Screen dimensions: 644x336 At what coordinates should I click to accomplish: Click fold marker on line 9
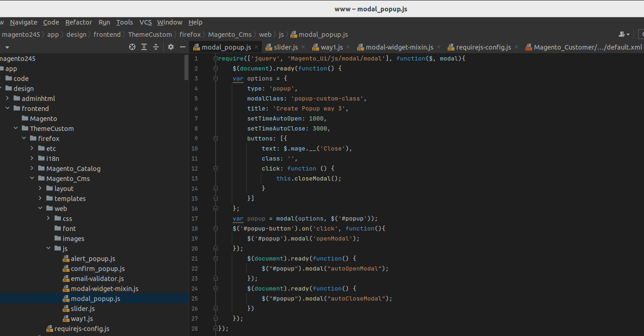[x=215, y=139]
